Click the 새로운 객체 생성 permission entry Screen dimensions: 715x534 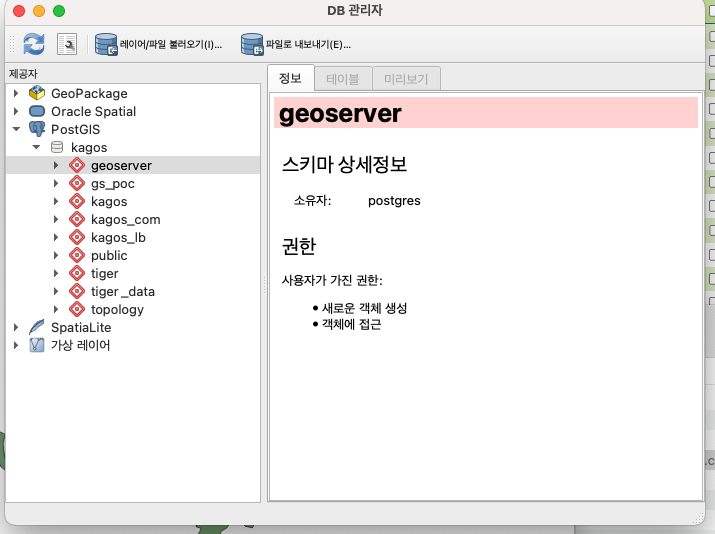pos(364,308)
